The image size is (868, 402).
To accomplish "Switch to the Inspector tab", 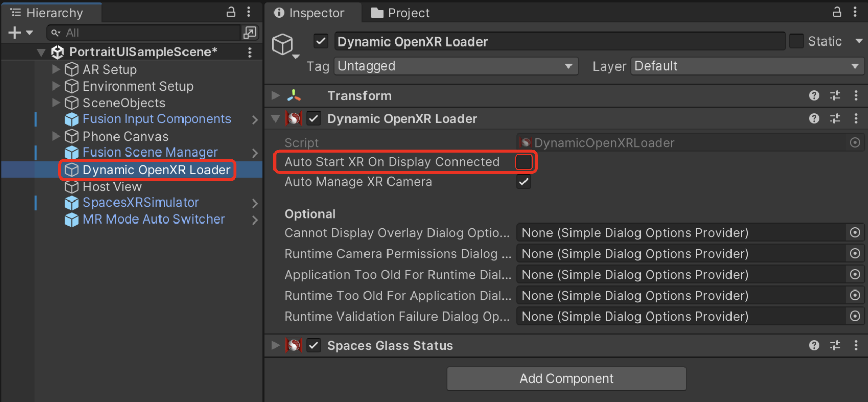I will [312, 13].
